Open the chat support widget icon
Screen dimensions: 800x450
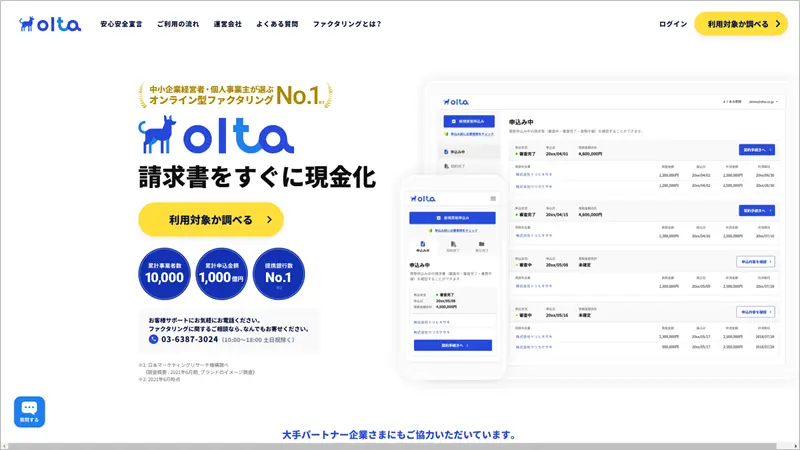tap(29, 412)
